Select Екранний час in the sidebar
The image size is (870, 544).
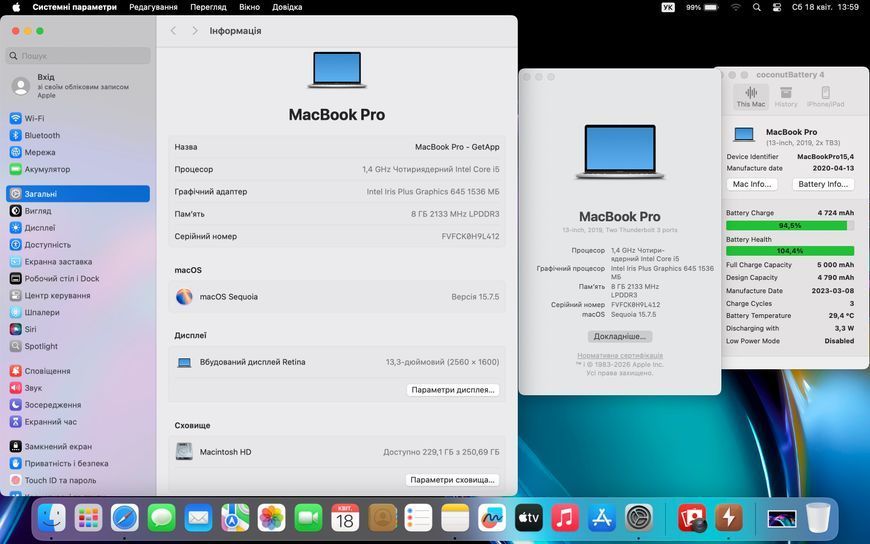(43, 422)
